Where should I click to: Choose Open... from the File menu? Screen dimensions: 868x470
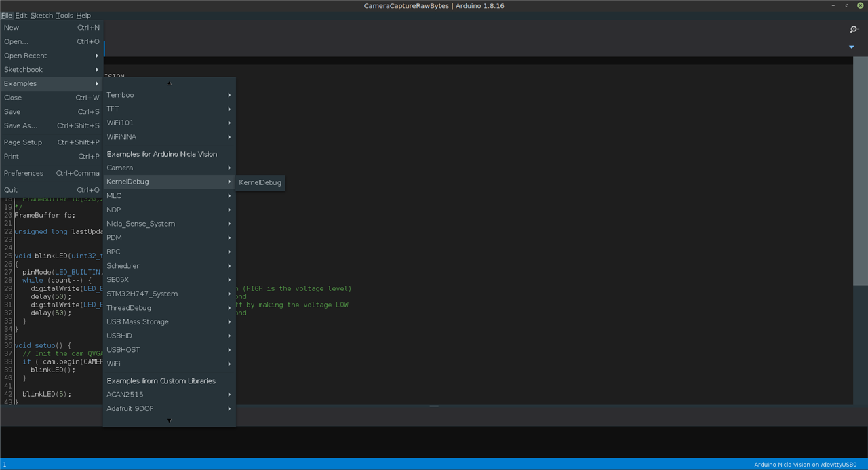pos(52,41)
